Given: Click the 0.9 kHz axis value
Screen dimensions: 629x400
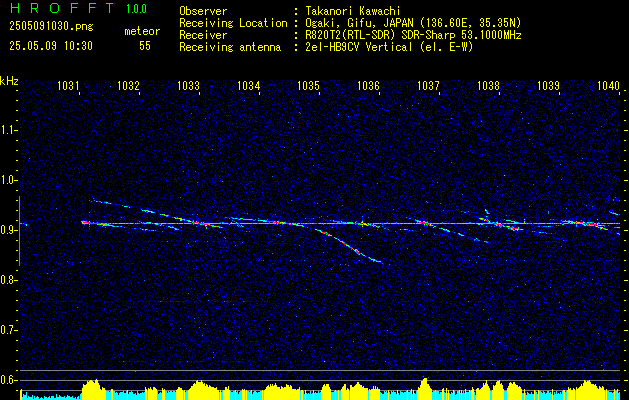Looking at the screenshot, I should 8,230.
